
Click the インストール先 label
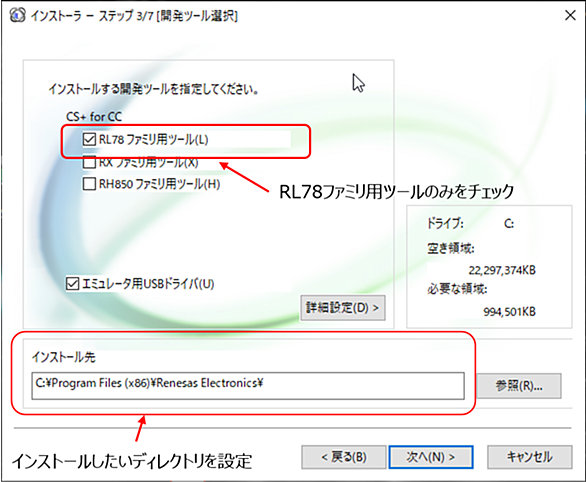click(64, 357)
